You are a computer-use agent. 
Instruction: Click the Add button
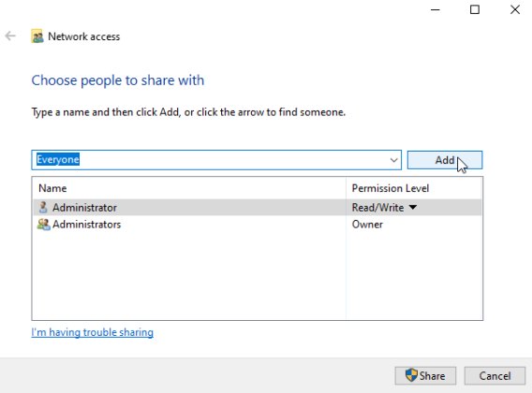tap(445, 160)
